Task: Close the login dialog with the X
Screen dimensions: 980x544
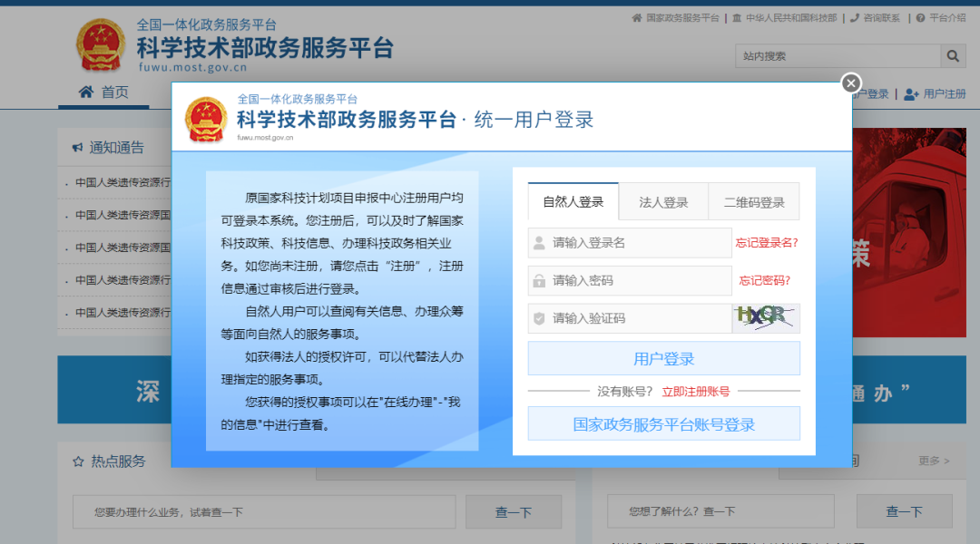Action: click(850, 83)
